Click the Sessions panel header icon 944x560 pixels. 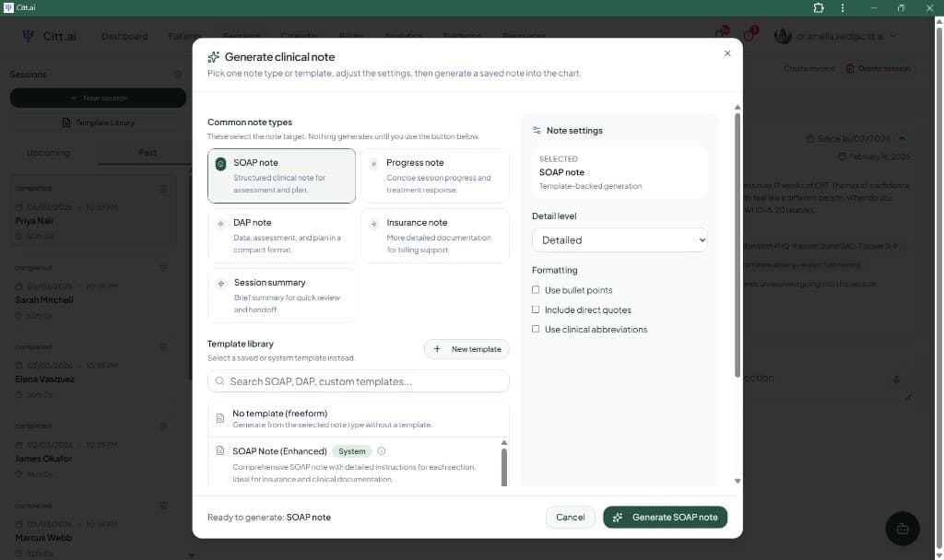pos(178,75)
